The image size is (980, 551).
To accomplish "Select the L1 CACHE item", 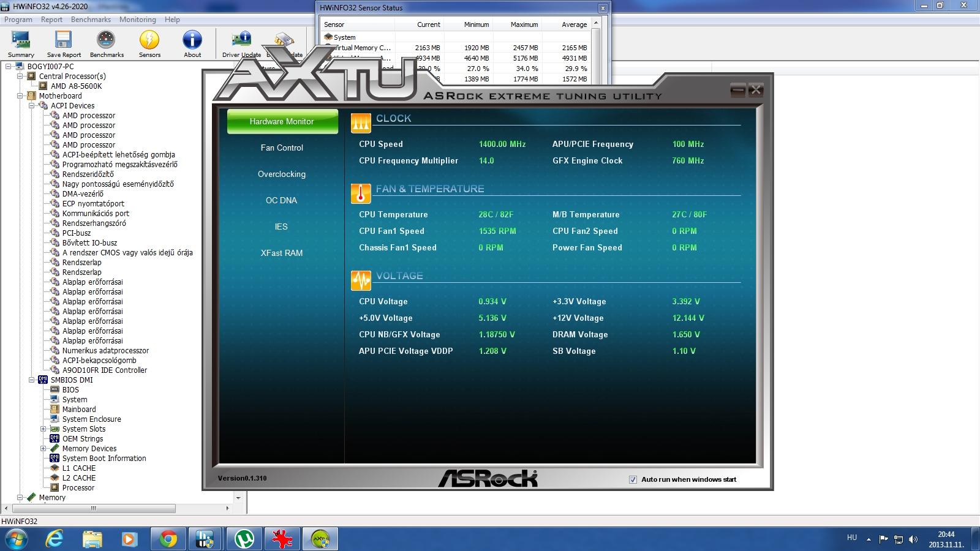I will pos(79,468).
